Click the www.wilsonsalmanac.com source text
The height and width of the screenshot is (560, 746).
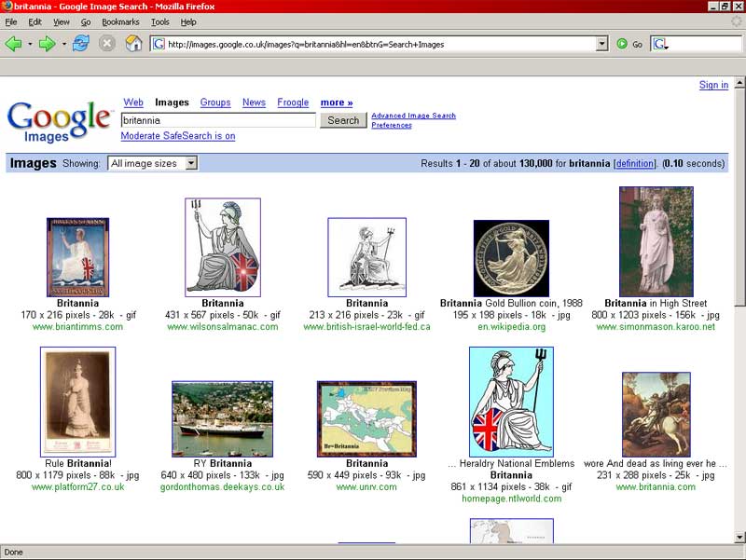[223, 326]
